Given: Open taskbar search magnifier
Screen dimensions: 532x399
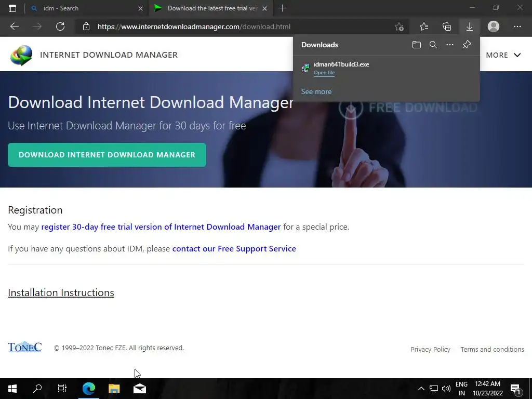Looking at the screenshot, I should [x=37, y=389].
